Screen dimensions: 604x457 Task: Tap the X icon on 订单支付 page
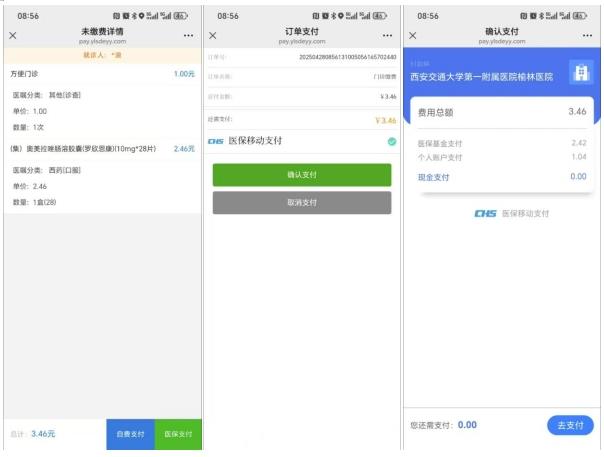click(212, 36)
